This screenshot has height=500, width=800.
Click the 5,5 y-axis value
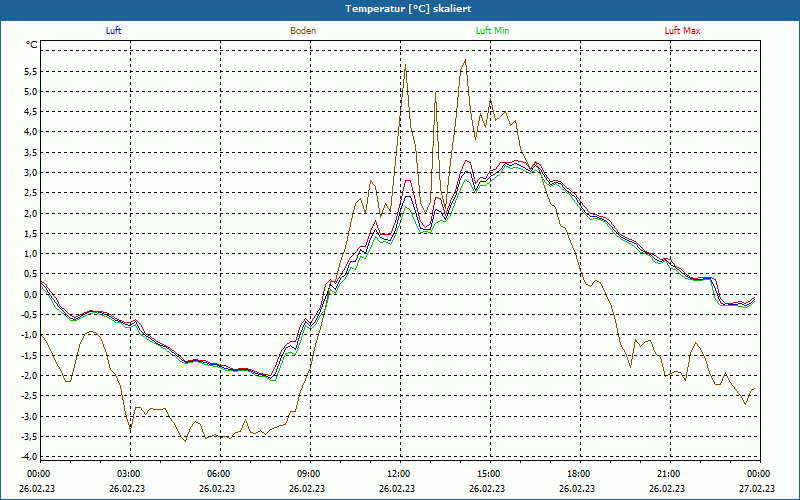(31, 71)
